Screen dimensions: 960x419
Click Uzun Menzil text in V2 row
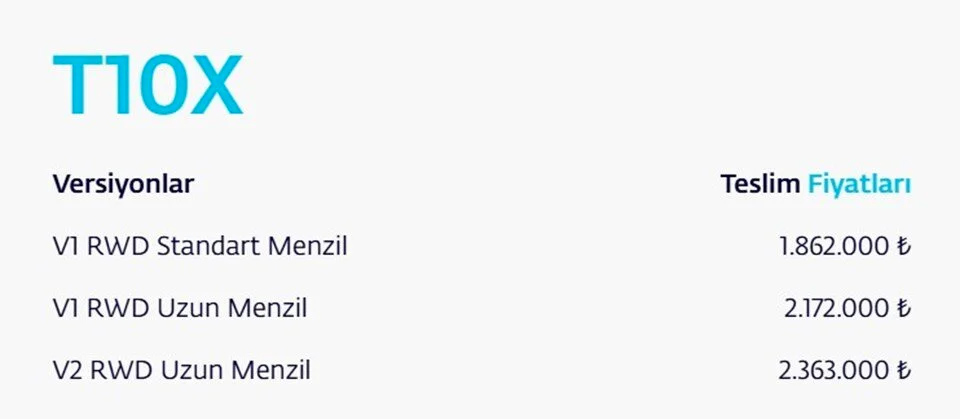(x=234, y=371)
